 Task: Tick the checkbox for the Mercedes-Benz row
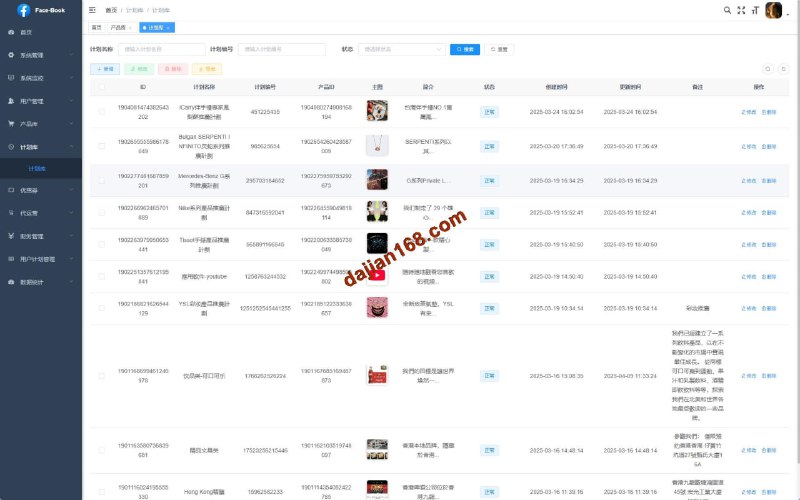[101, 180]
